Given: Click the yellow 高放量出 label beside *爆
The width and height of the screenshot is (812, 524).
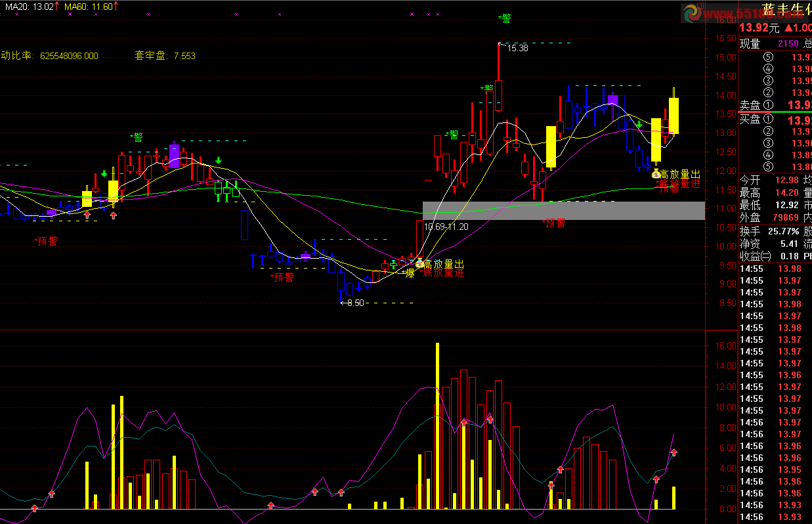Looking at the screenshot, I should pyautogui.click(x=444, y=264).
